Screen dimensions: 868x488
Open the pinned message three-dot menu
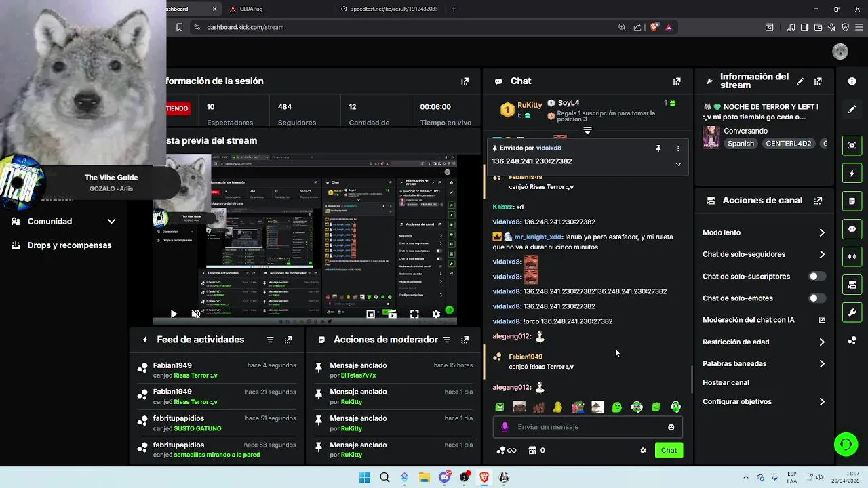coord(678,148)
